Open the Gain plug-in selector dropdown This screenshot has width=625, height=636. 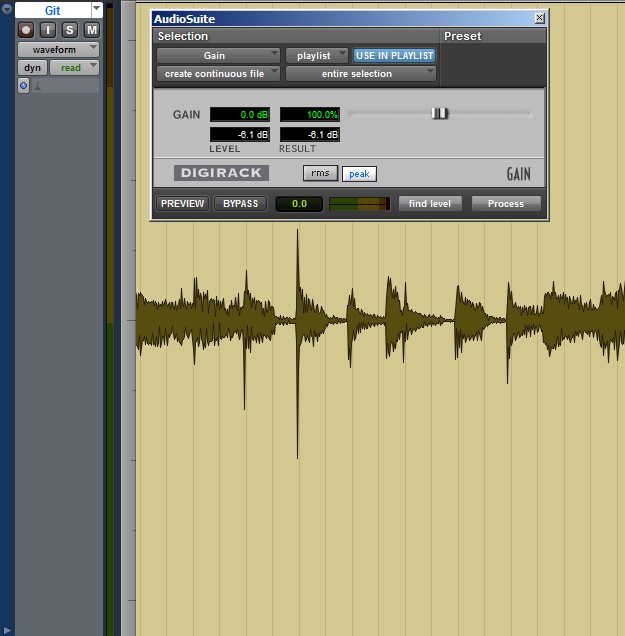click(x=219, y=56)
